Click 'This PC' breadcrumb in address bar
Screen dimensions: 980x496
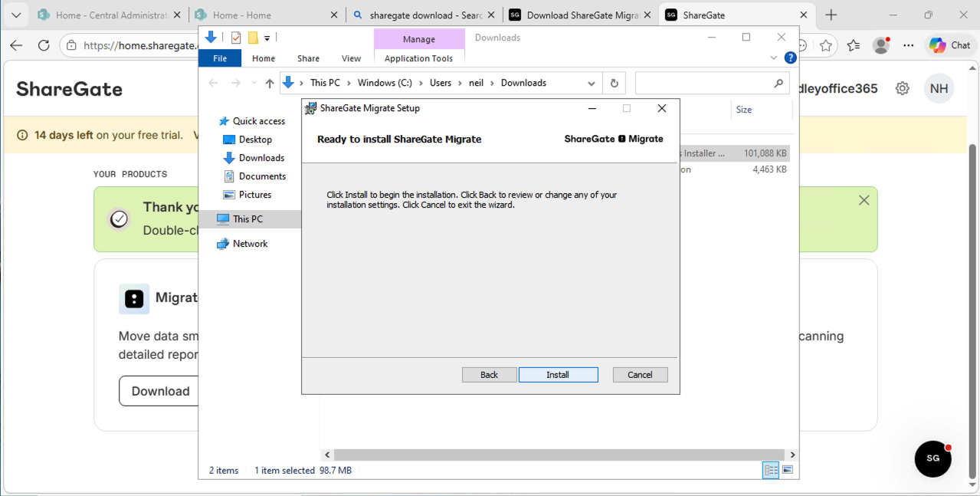coord(325,83)
